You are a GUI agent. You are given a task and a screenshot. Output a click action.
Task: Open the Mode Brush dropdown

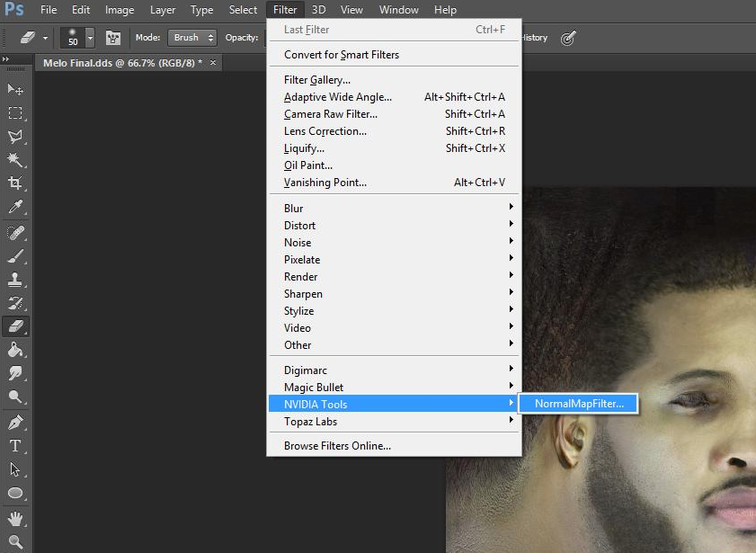coord(192,38)
